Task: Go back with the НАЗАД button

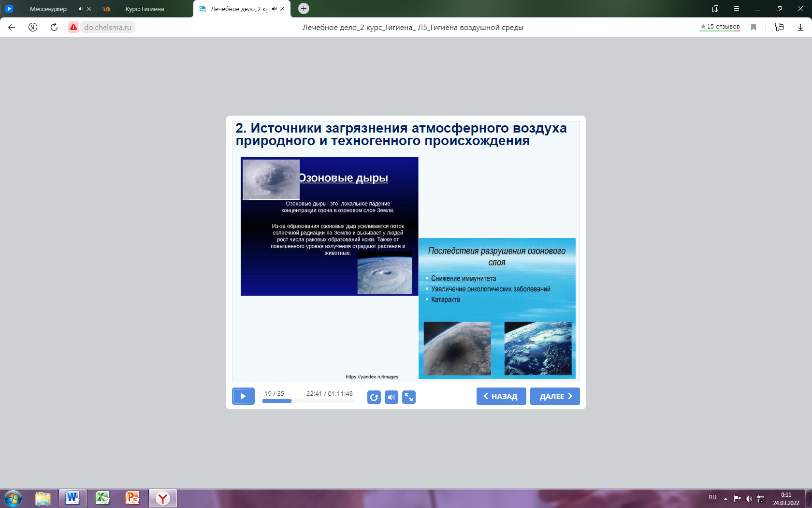Action: pyautogui.click(x=501, y=396)
